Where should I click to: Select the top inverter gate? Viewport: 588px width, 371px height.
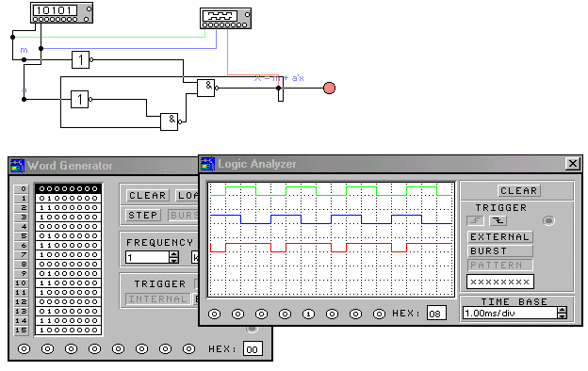[x=81, y=59]
